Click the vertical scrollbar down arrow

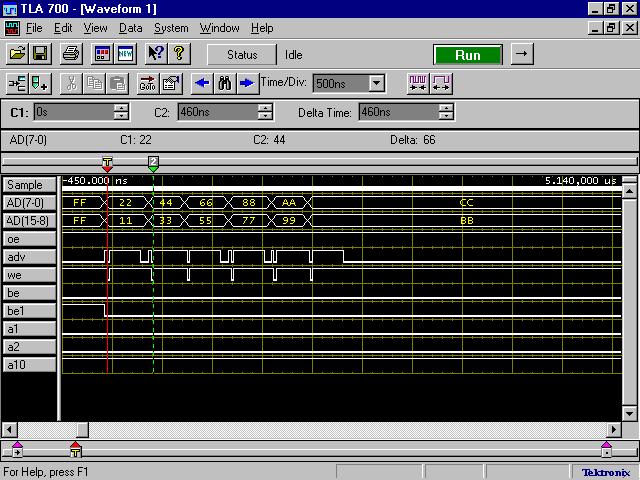[630, 413]
